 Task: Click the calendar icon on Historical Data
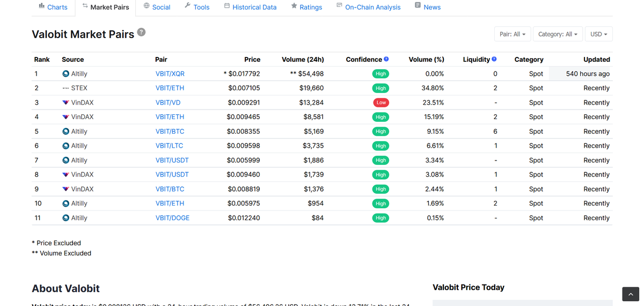point(227,6)
